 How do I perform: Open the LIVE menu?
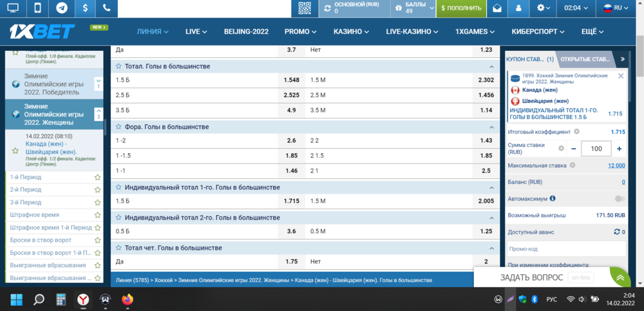click(196, 32)
